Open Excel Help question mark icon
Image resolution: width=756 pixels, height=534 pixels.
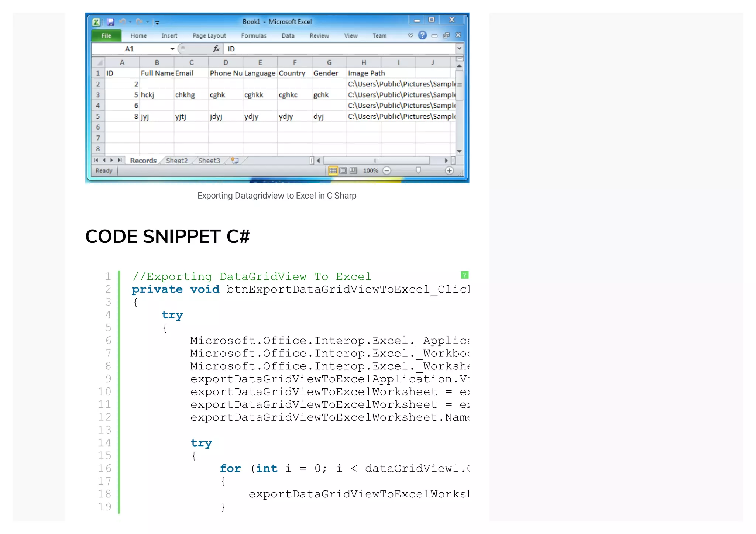pos(422,35)
